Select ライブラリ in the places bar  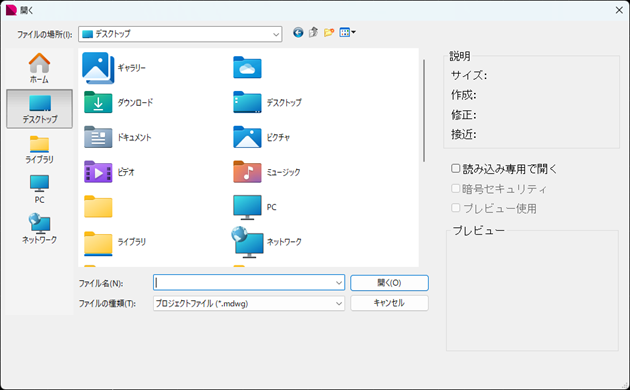click(39, 149)
